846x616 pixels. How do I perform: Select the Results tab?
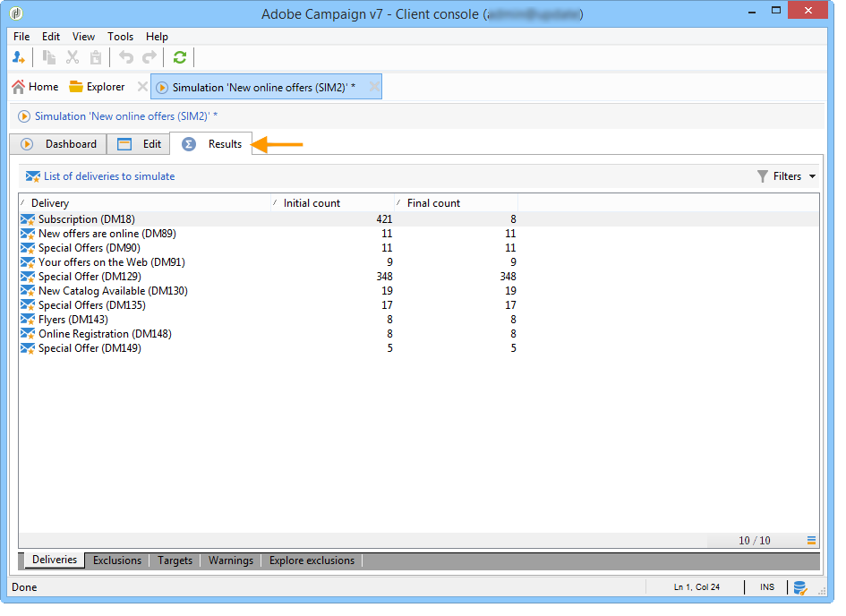coord(211,144)
